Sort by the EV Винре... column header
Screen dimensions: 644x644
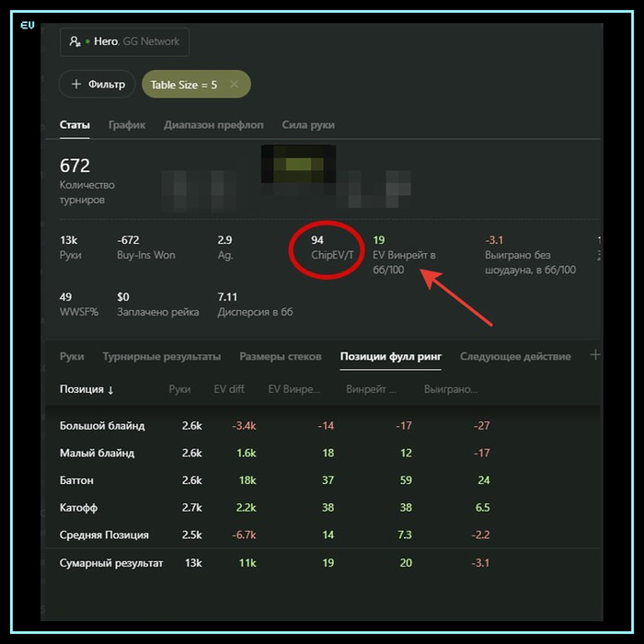[294, 389]
